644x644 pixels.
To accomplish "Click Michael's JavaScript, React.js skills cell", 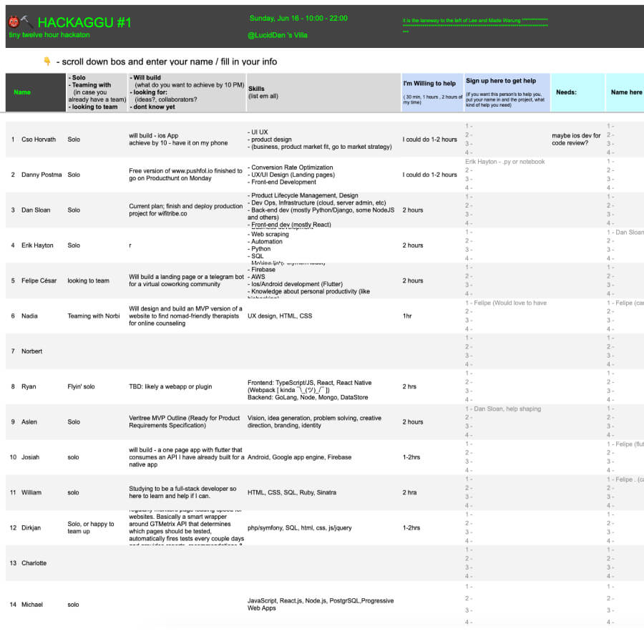I will 320,605.
